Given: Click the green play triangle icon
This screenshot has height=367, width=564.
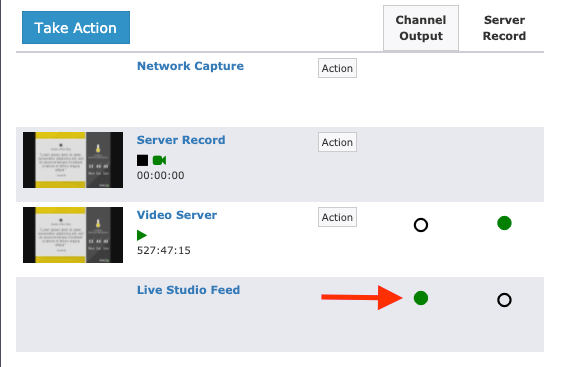Looking at the screenshot, I should (142, 235).
